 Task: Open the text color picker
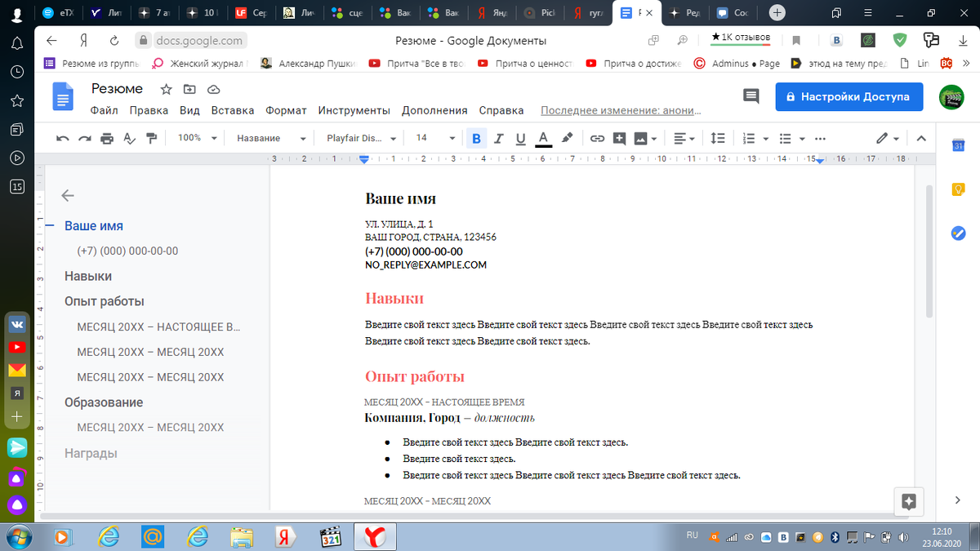pyautogui.click(x=543, y=139)
